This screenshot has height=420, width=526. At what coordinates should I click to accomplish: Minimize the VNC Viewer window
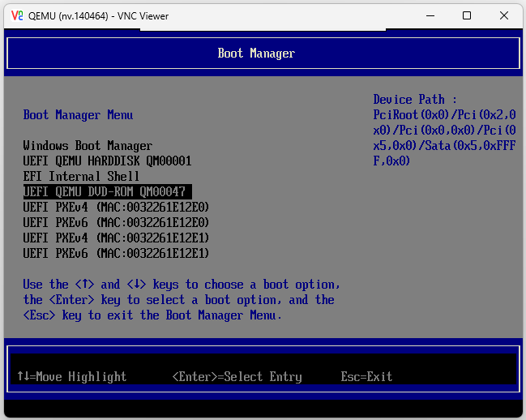tap(429, 15)
